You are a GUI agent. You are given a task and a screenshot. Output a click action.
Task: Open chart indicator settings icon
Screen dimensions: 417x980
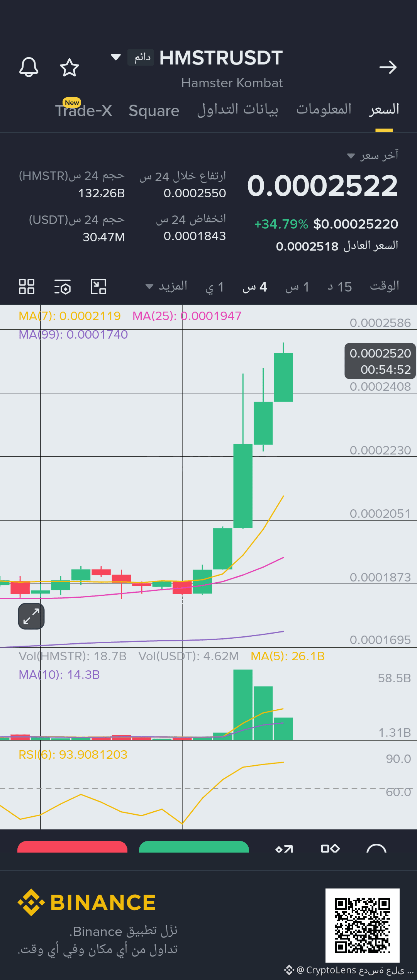click(63, 287)
